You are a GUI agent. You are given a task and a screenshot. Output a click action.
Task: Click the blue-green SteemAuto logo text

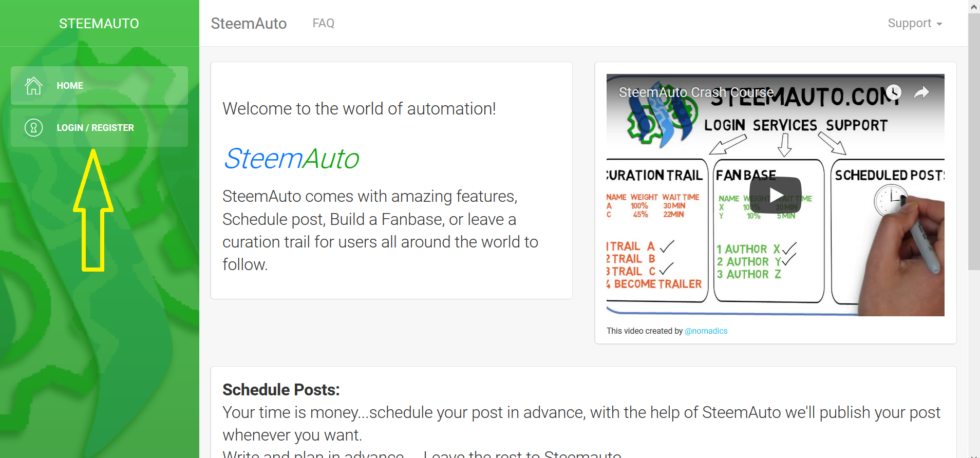pos(291,158)
